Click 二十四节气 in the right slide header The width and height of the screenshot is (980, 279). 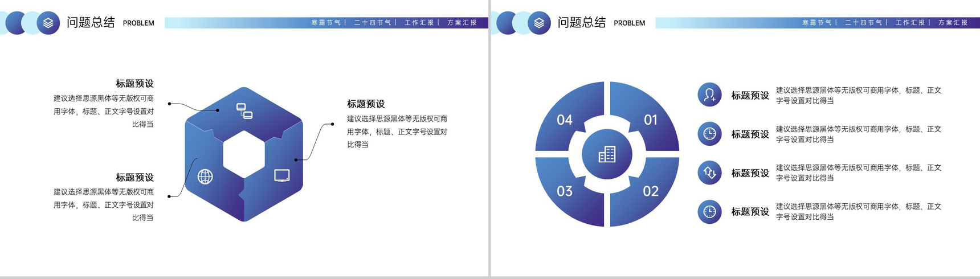pyautogui.click(x=864, y=23)
